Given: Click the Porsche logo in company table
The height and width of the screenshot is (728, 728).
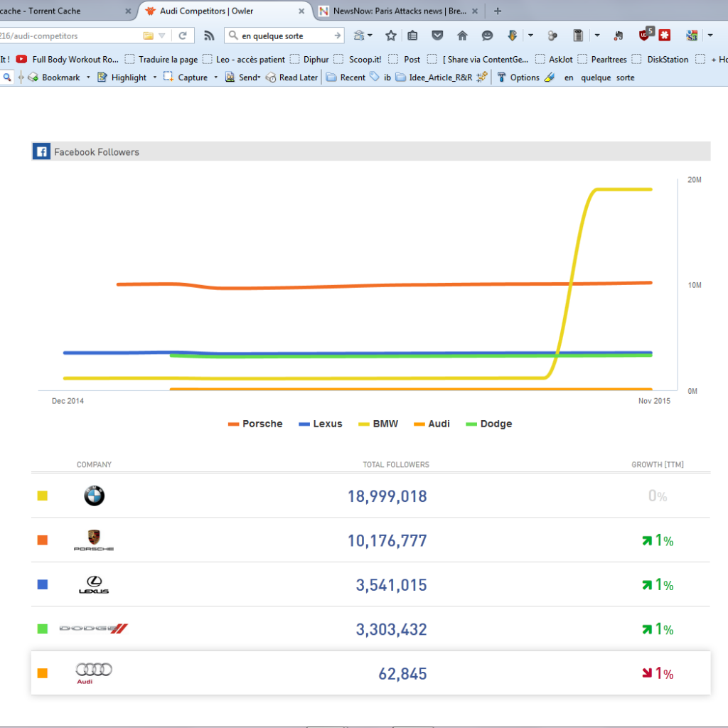Looking at the screenshot, I should tap(94, 540).
